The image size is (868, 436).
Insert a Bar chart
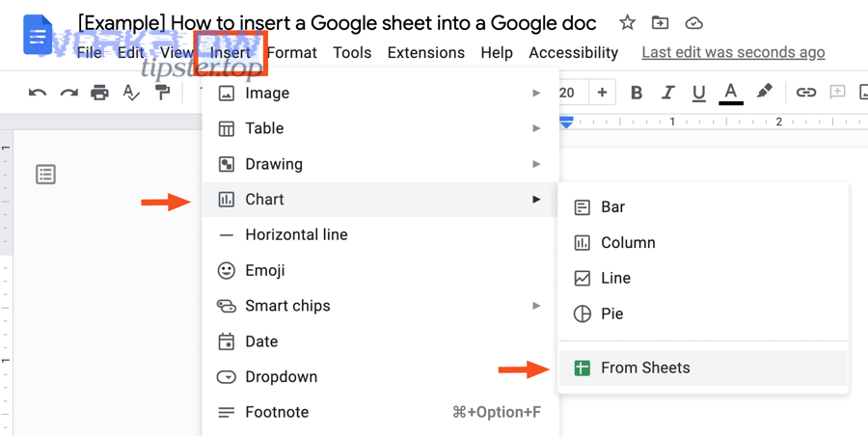pyautogui.click(x=703, y=207)
